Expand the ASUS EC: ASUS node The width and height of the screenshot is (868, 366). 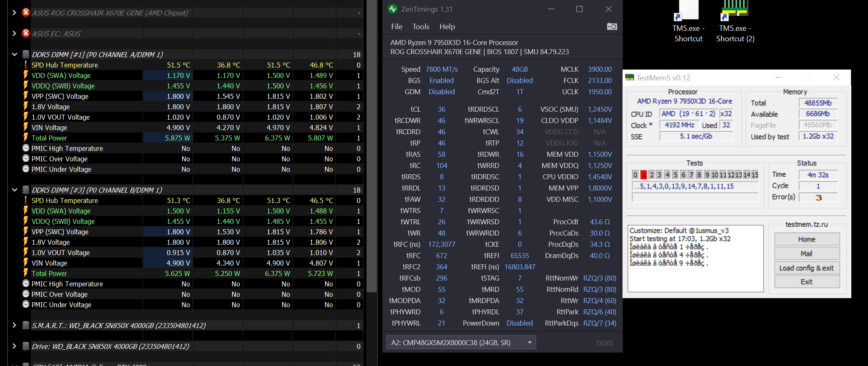14,33
